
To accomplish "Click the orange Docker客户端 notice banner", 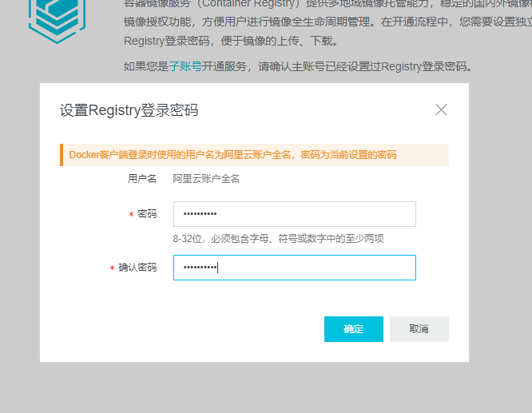I will click(x=256, y=155).
